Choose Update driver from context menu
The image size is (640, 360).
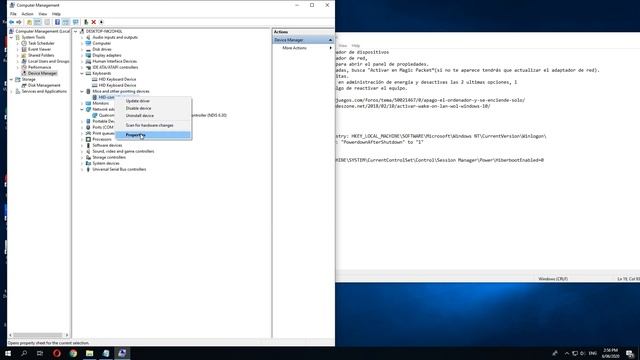coord(153,101)
